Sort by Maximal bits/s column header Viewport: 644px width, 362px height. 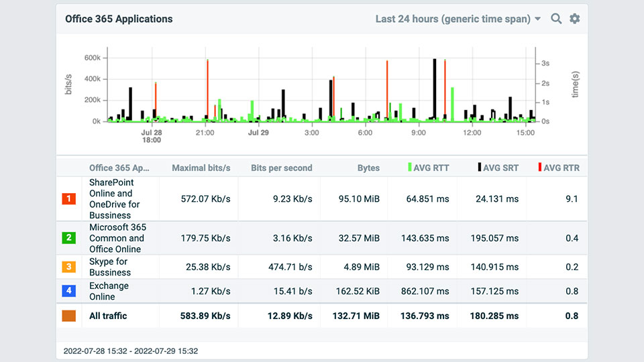point(201,168)
